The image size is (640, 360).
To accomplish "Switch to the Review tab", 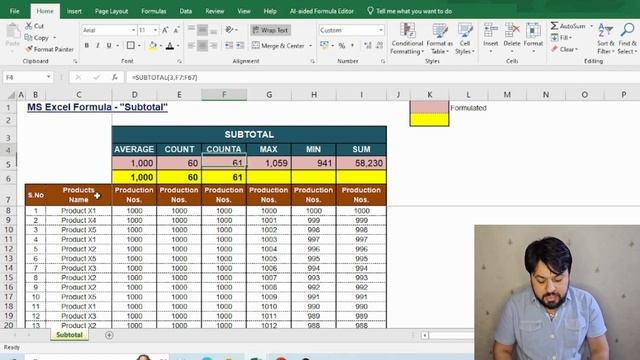I will pyautogui.click(x=215, y=11).
